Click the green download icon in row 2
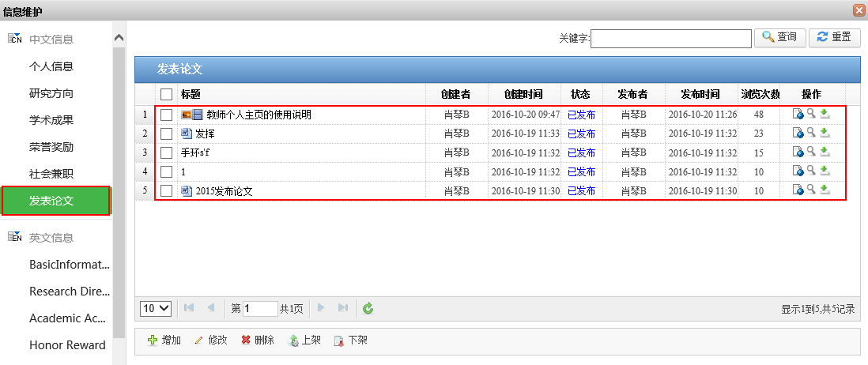Viewport: 868px width, 365px height. tap(825, 133)
